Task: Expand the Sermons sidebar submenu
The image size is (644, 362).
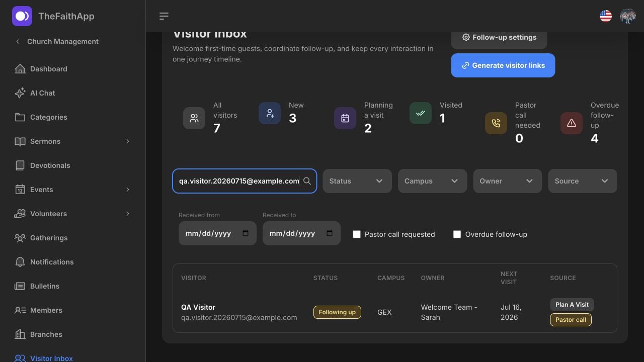Action: (128, 141)
